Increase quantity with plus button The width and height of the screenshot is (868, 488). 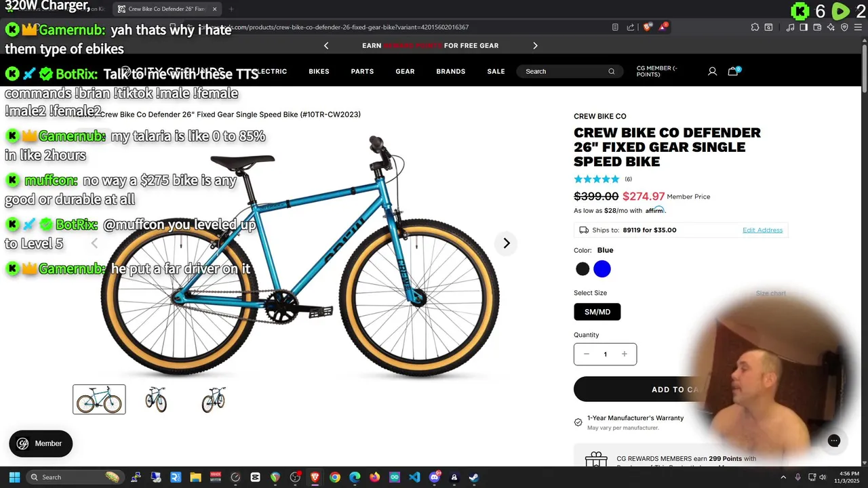coord(625,354)
